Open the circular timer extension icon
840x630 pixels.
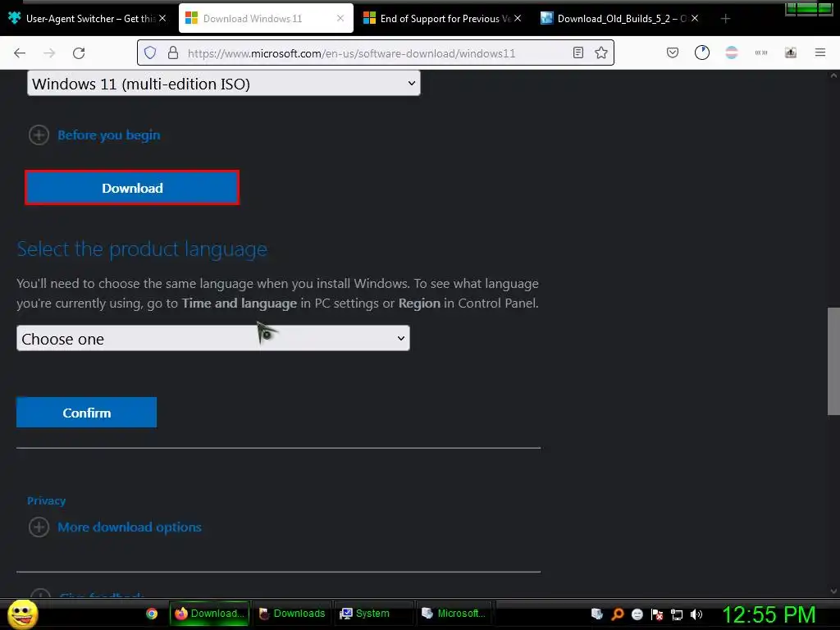click(702, 52)
